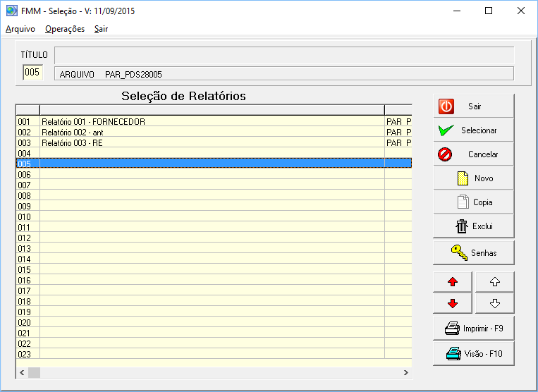Screen dimensions: 538x392
Task: Select row 016 in the list
Action: coord(214,280)
